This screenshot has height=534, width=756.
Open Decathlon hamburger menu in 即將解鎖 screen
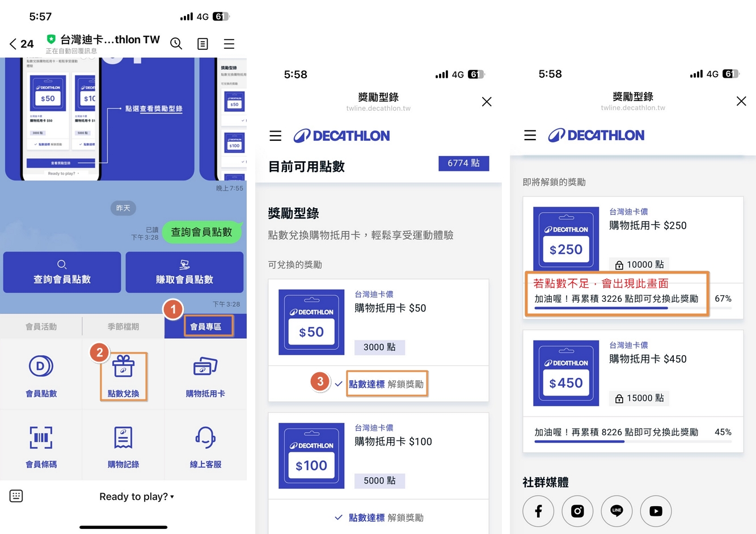click(x=530, y=135)
